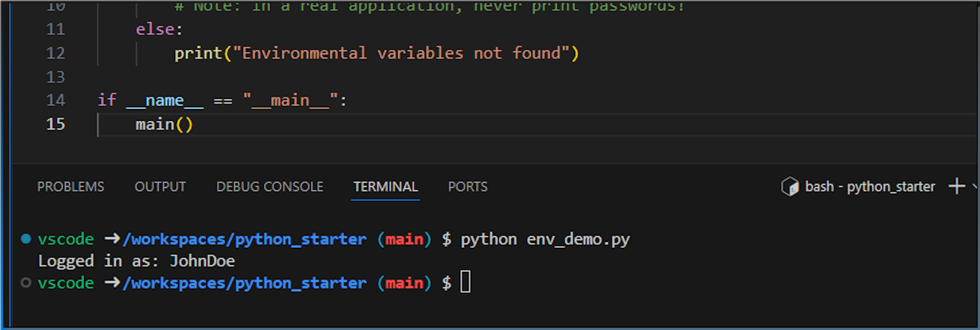
Task: Click the __name__ variable on line 14
Action: coord(165,100)
